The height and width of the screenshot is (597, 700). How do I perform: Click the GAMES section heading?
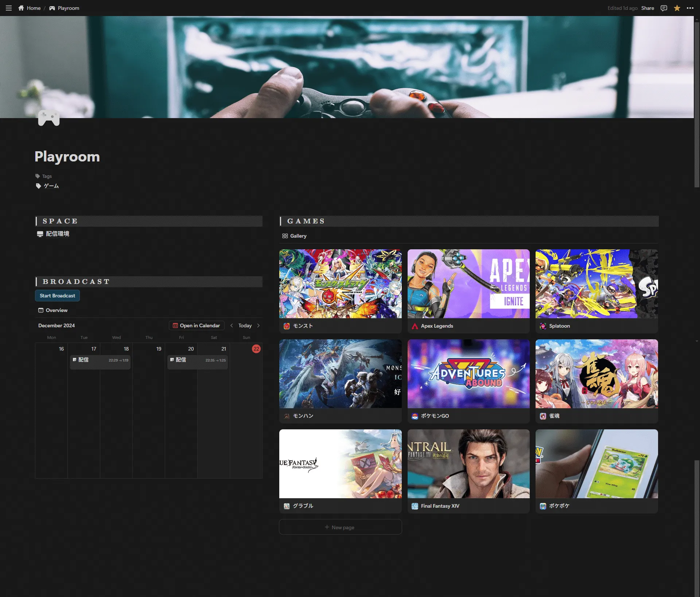click(306, 221)
